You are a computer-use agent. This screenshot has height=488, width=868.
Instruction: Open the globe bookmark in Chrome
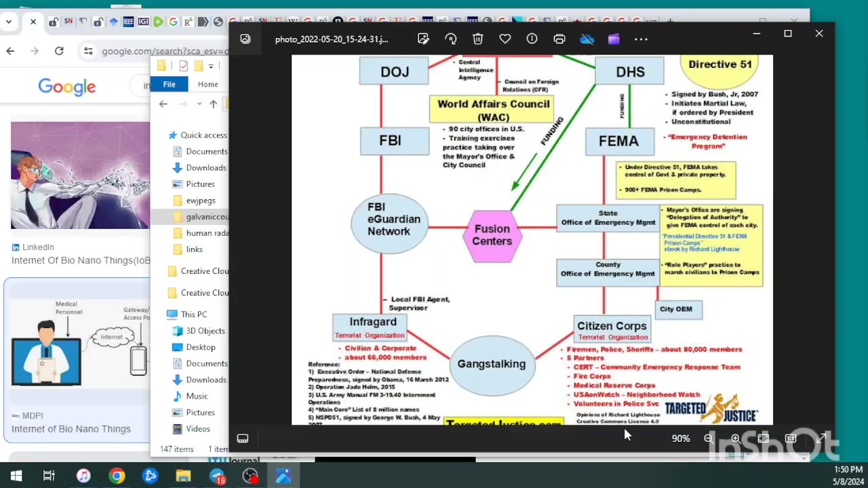(218, 22)
